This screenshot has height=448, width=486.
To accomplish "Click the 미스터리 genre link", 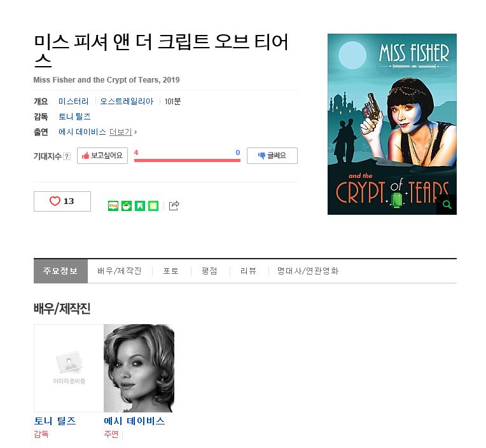I will tap(73, 102).
